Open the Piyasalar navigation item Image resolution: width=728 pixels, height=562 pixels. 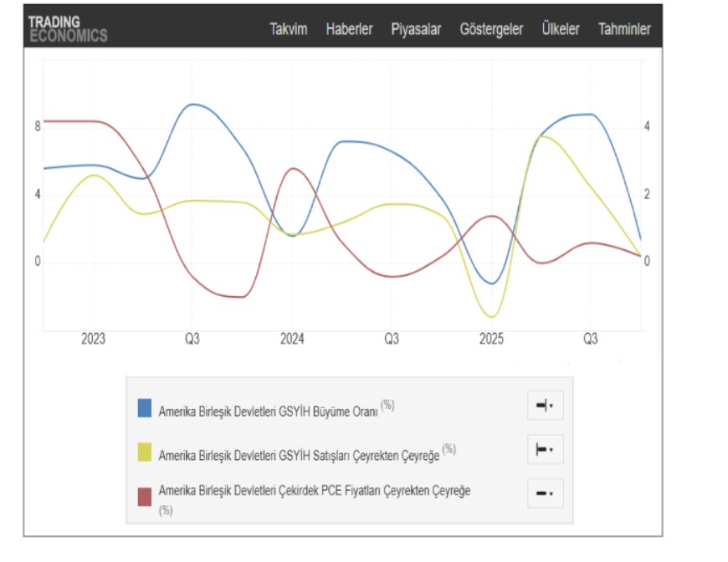pos(416,29)
